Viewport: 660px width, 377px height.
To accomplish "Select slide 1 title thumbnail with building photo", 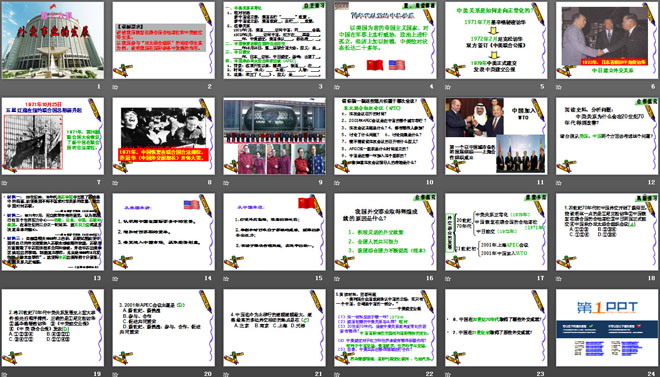I will [x=53, y=40].
